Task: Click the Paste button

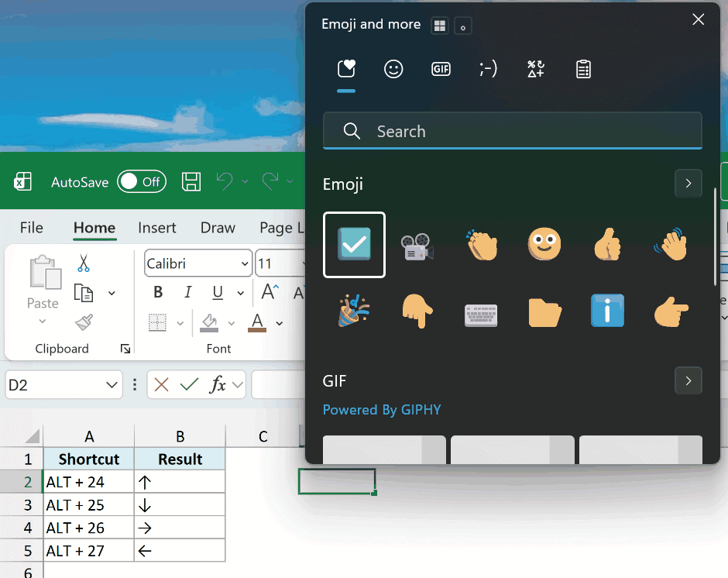Action: tap(45, 272)
